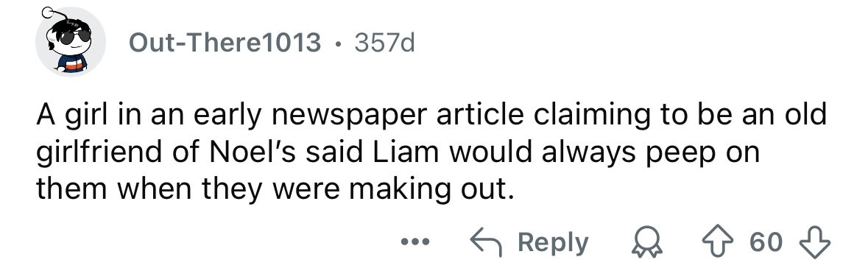Give an award using the ribbon icon
868x271 pixels.
pos(647,243)
